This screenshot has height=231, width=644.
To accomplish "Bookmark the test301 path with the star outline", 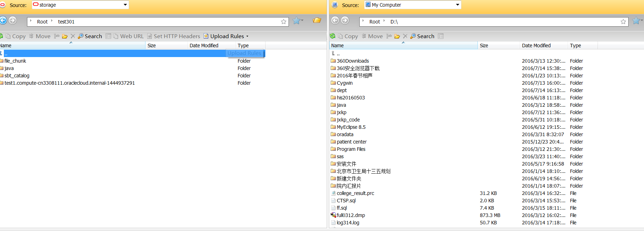I will pos(284,22).
